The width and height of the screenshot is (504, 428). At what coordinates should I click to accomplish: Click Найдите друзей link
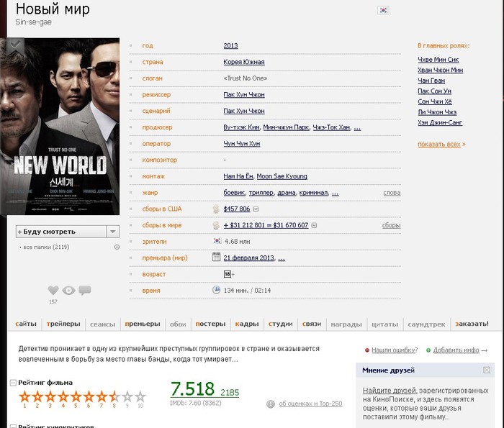click(390, 391)
